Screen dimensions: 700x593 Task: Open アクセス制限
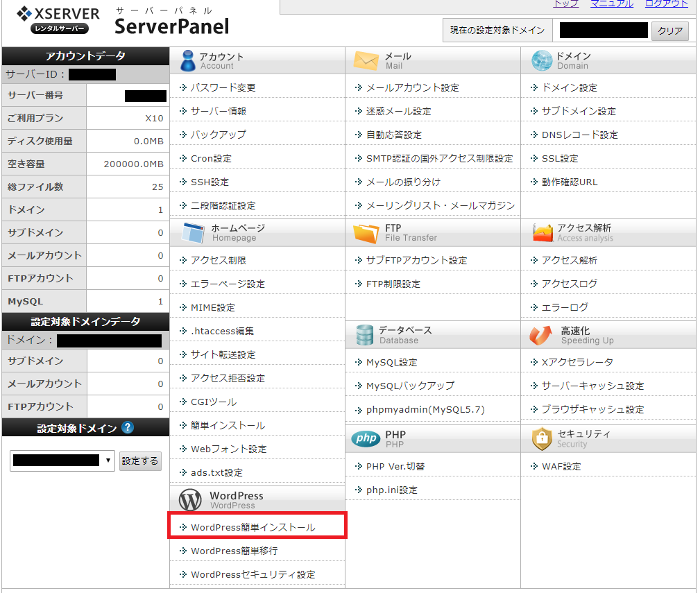tap(219, 260)
